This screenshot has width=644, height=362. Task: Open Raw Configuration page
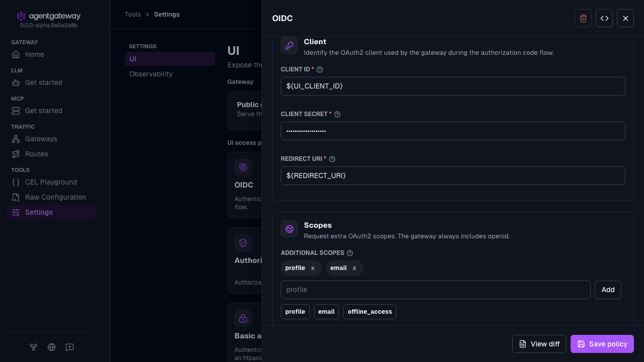pos(51,197)
